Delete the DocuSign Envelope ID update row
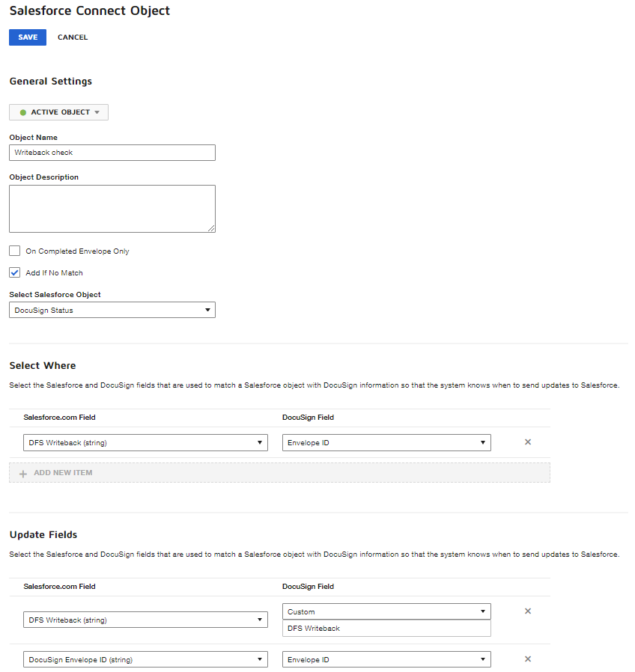 point(528,659)
